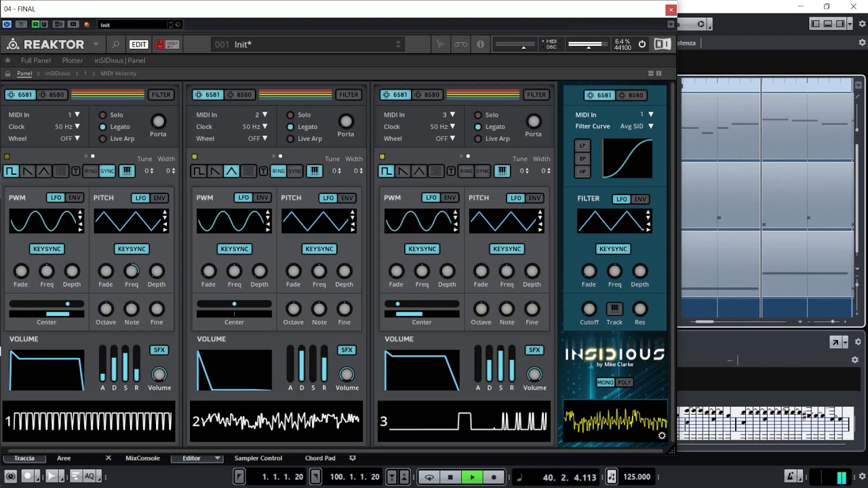868x488 pixels.
Task: Click the Reaktor search magnifier icon
Action: [x=116, y=45]
